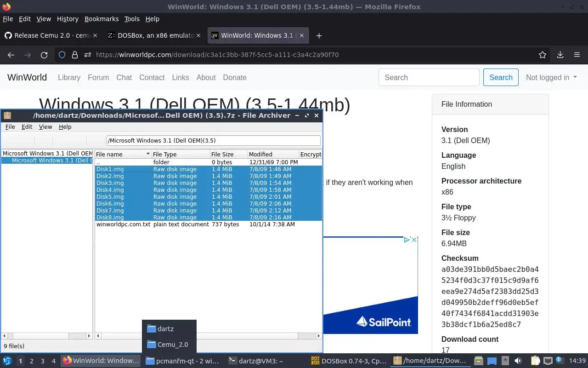Click the show desktop tray icon
This screenshot has height=368, width=588.
tap(492, 361)
